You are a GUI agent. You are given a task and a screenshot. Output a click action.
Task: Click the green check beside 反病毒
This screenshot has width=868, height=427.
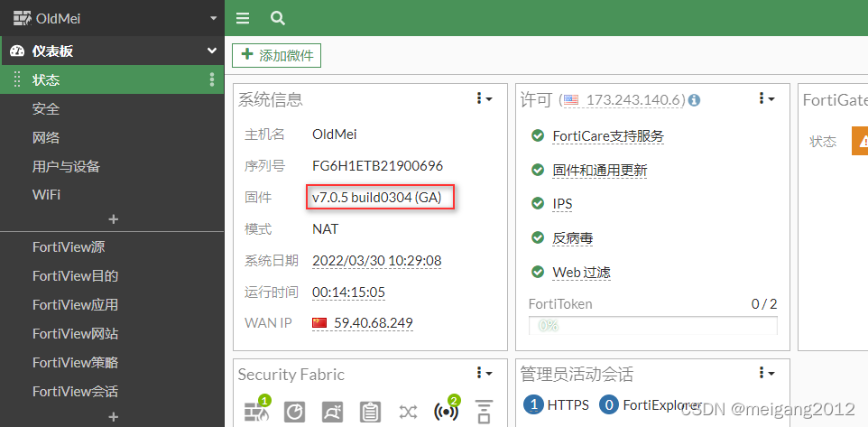tap(537, 238)
